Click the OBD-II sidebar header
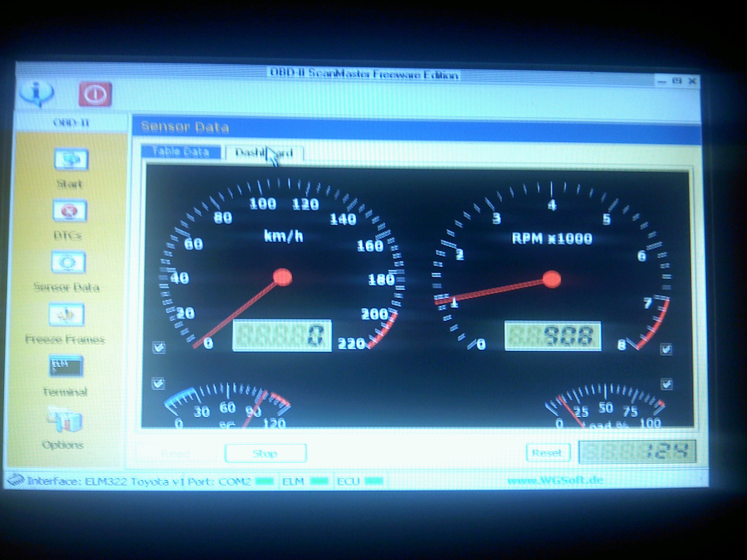 [x=71, y=122]
